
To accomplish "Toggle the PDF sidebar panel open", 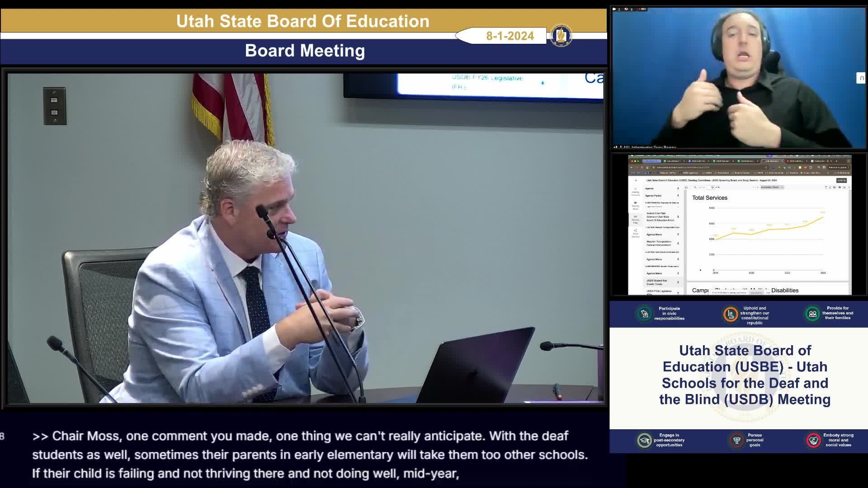I will (686, 187).
